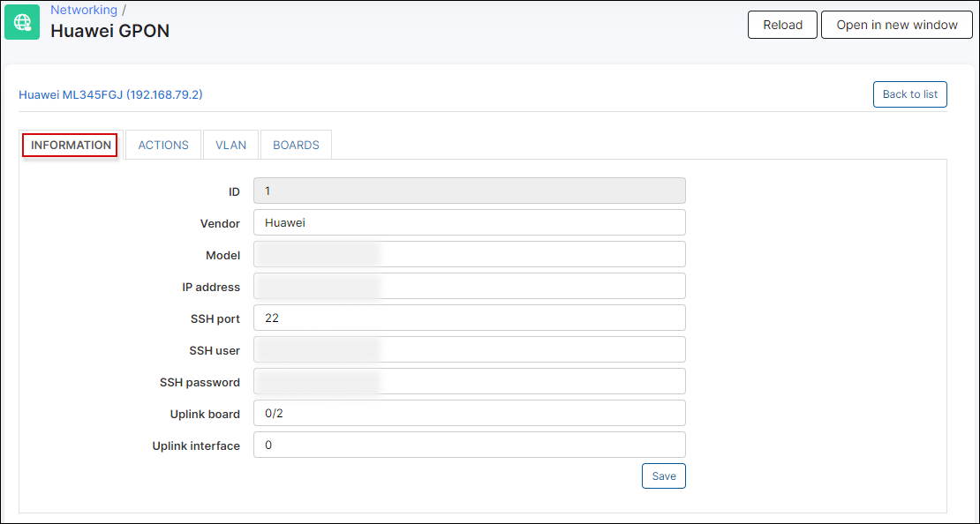Click the Uplink interface label

point(196,446)
